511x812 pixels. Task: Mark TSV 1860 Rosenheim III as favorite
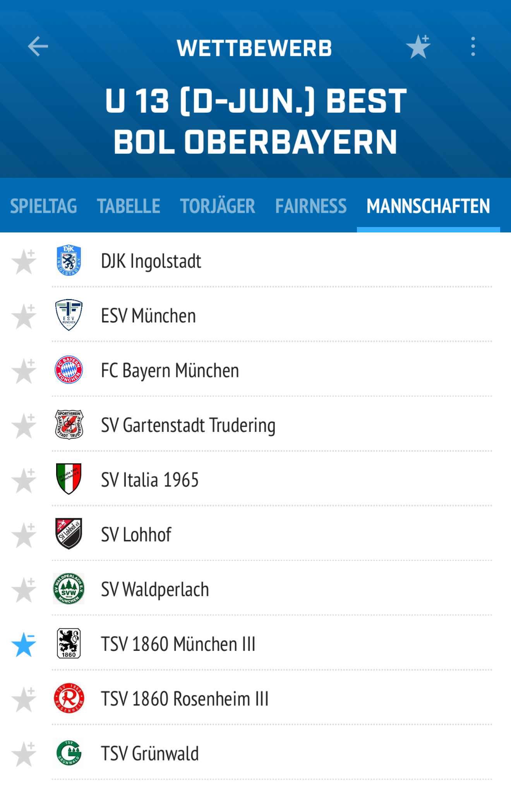[24, 699]
